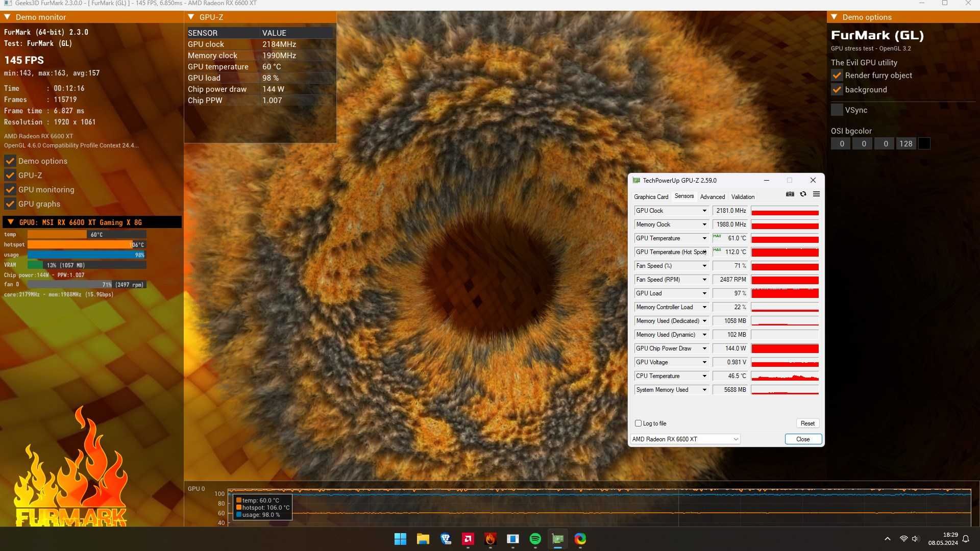Open GPU Load sensor dropdown
Viewport: 980px width, 551px height.
(704, 293)
